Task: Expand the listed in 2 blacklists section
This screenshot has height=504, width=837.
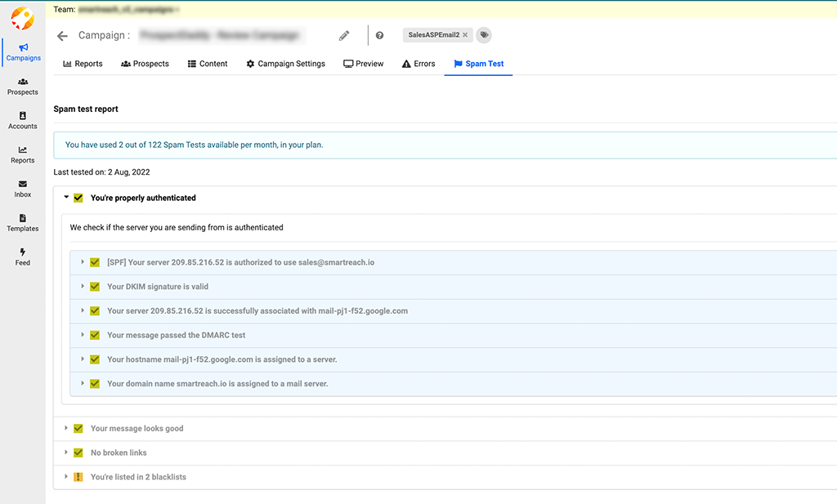Action: pos(65,476)
